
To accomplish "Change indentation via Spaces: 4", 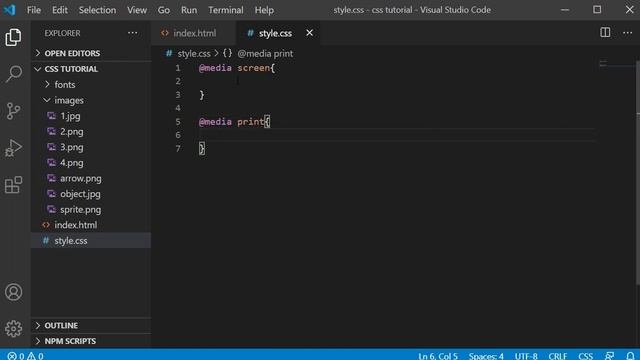I will coord(486,356).
